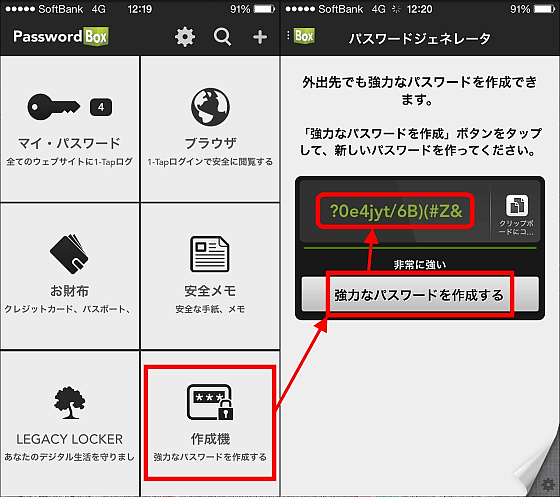Tap the パスワードジェネレータ header title

420,38
